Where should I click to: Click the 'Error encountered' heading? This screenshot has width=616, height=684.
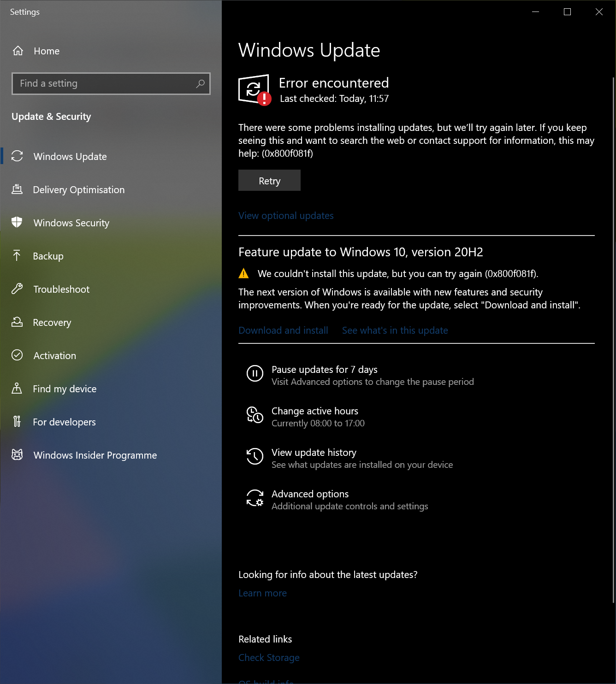point(334,83)
